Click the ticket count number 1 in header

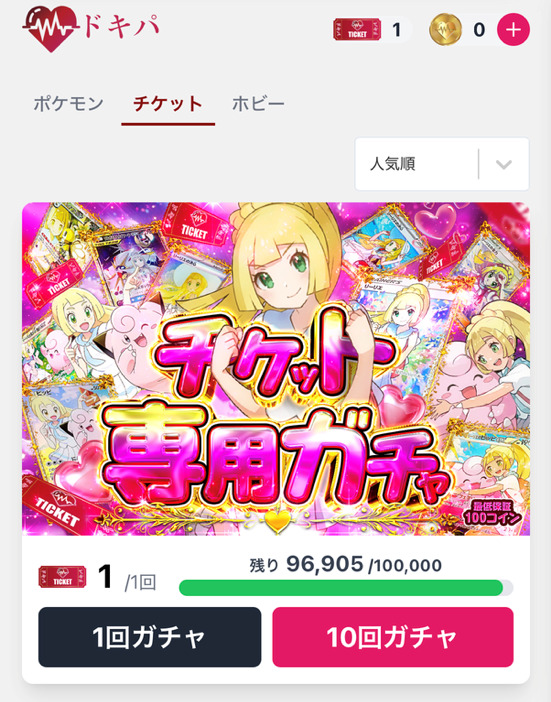click(396, 30)
